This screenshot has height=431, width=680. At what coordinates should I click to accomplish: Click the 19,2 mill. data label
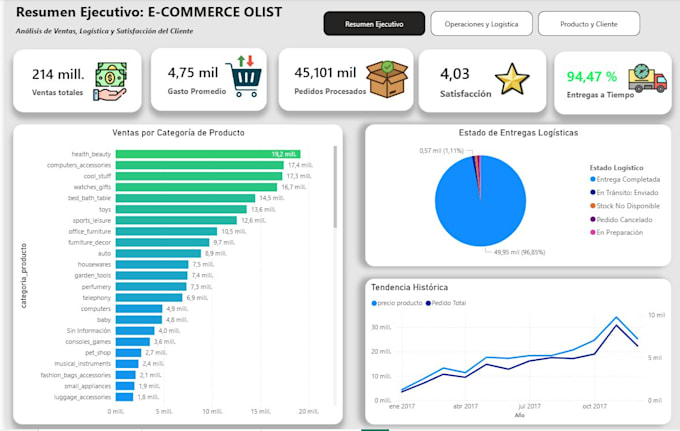click(x=284, y=154)
